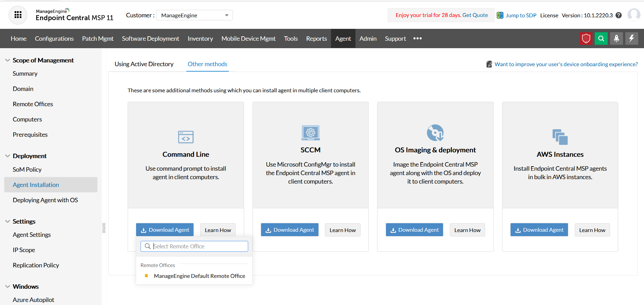Image resolution: width=644 pixels, height=305 pixels.
Task: Open IP Scope in the sidebar
Action: (24, 250)
